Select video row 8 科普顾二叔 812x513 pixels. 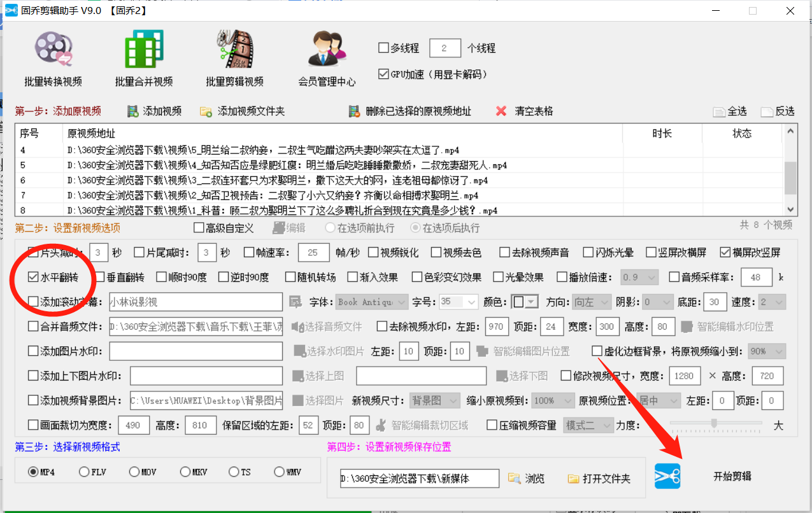[399, 210]
